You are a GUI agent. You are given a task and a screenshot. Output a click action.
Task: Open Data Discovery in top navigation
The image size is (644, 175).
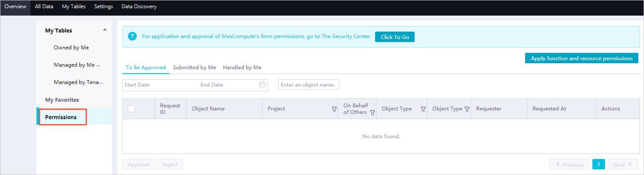coord(139,6)
